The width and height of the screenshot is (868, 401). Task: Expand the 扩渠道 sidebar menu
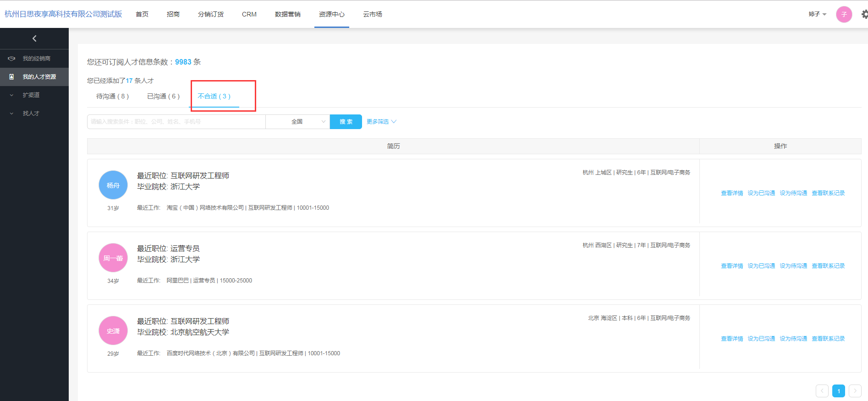point(31,95)
